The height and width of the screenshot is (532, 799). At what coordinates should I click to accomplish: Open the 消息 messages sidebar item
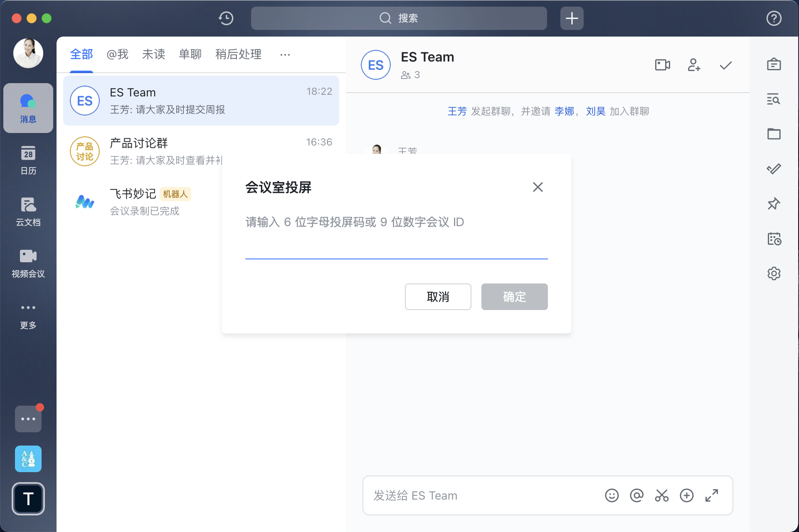click(28, 108)
